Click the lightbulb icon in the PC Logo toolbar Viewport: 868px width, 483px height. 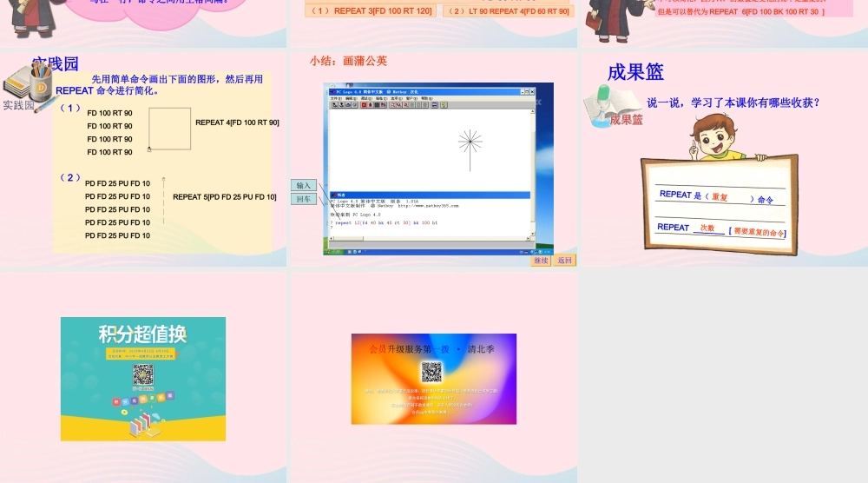(x=444, y=105)
